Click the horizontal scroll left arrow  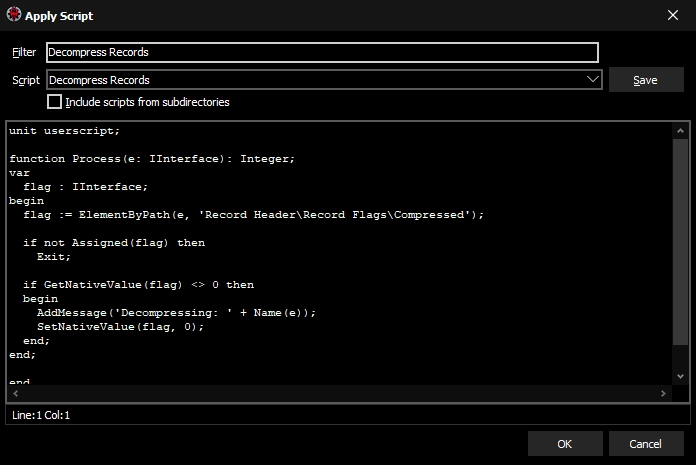pos(14,394)
